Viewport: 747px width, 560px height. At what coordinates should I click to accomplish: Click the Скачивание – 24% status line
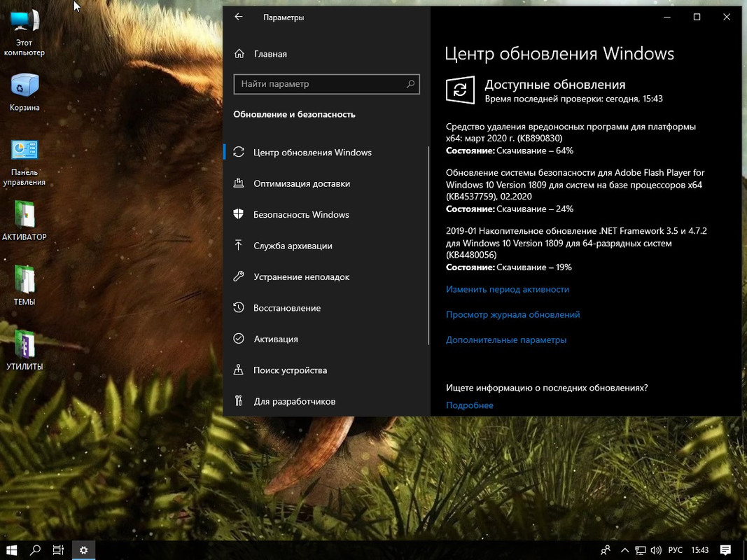pos(510,209)
